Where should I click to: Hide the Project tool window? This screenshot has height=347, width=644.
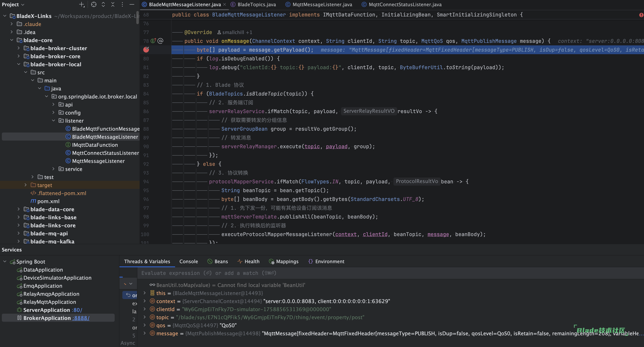click(x=132, y=5)
